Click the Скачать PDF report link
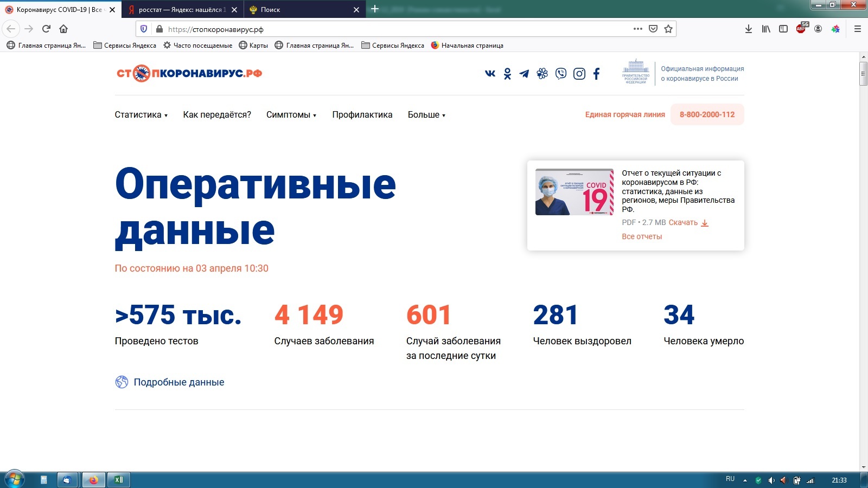The width and height of the screenshot is (868, 488). click(683, 222)
